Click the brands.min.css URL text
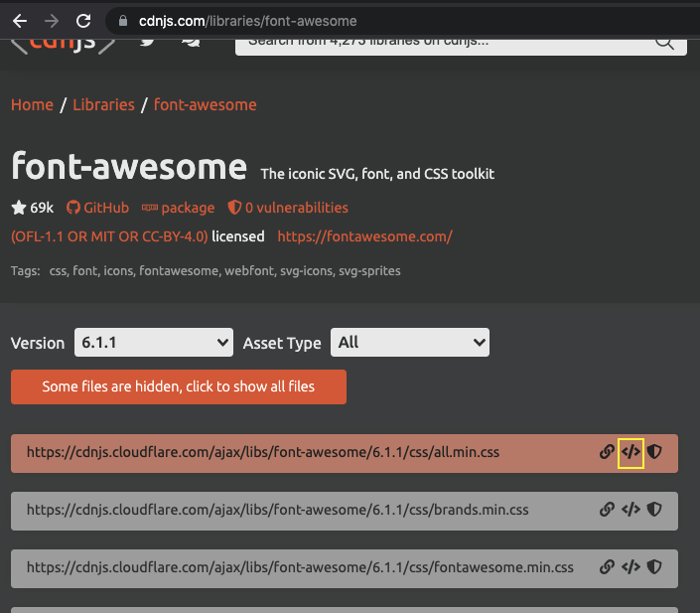 coord(277,510)
